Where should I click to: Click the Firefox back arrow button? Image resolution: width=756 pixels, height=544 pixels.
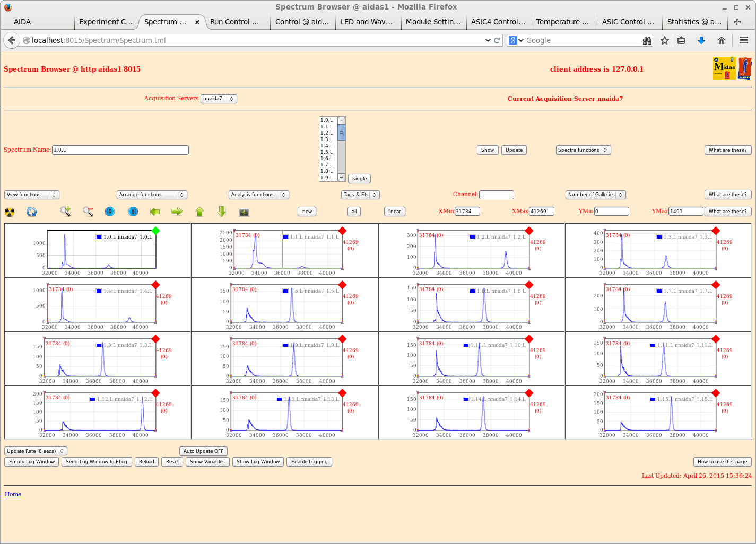12,40
